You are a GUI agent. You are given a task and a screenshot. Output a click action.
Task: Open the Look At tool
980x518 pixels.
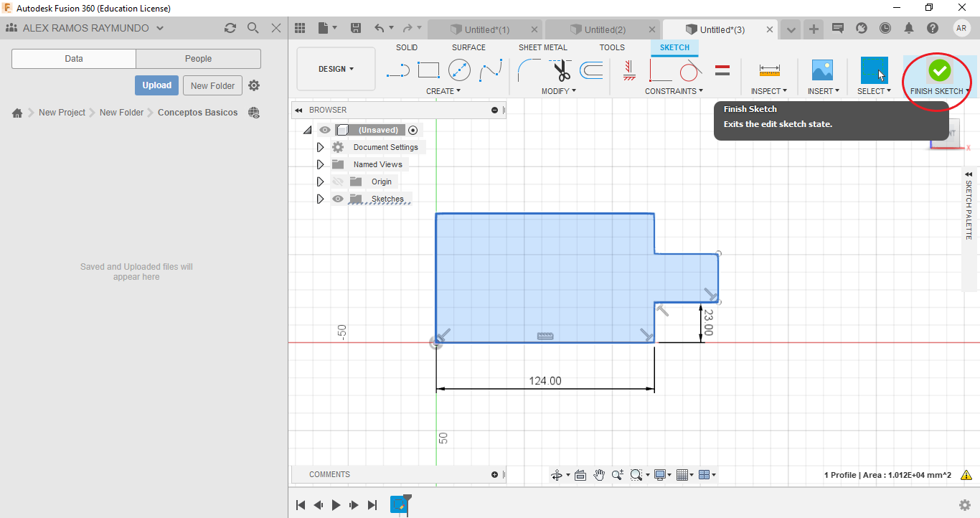point(580,475)
